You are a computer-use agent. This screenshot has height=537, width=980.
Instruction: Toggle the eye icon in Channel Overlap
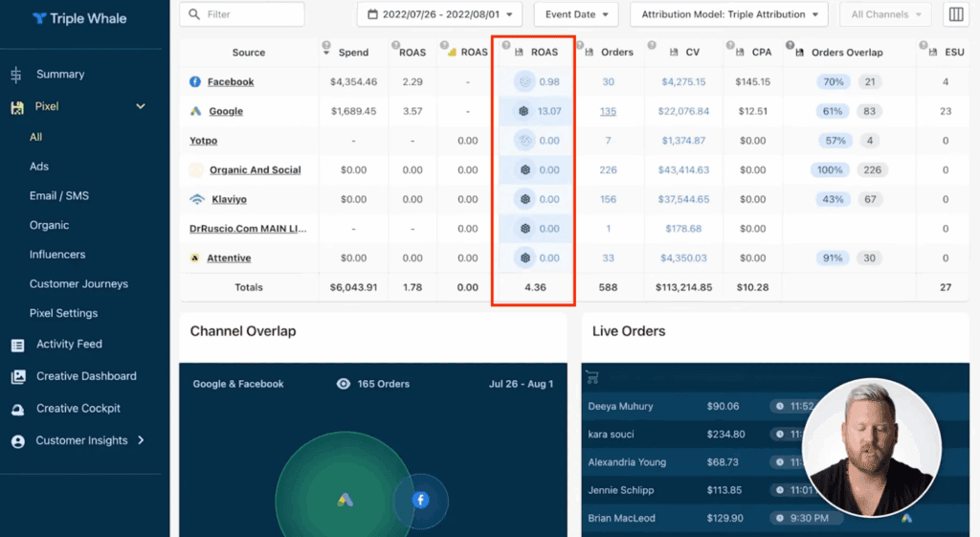344,384
